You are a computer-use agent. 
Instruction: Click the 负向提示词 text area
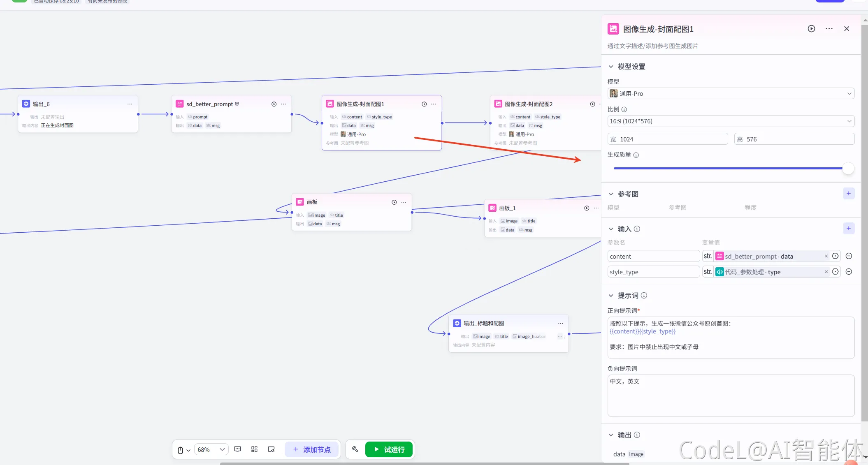731,396
